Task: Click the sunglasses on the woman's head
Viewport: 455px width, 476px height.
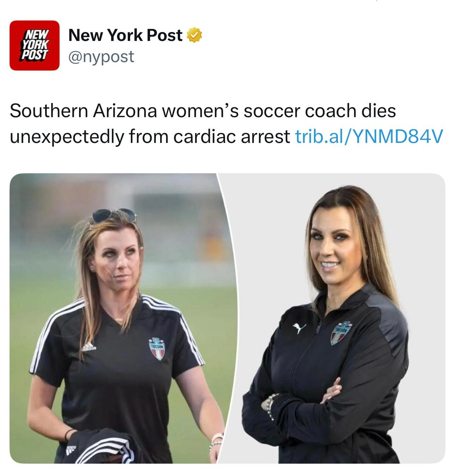Action: (113, 215)
